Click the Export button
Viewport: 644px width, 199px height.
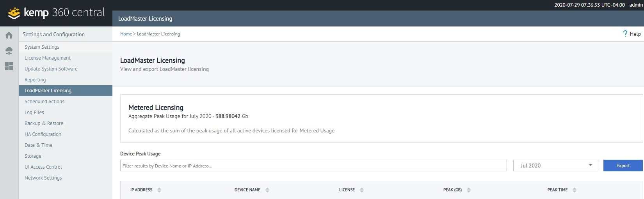[x=623, y=166]
